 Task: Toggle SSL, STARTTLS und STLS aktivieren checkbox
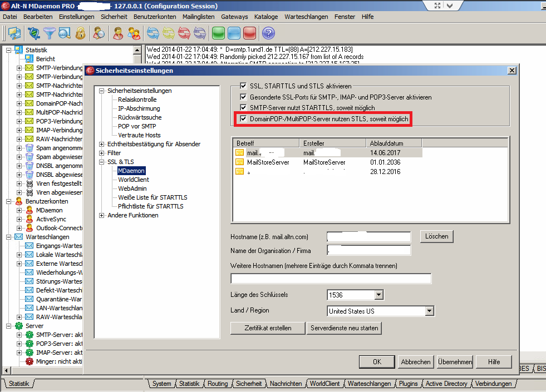pyautogui.click(x=243, y=86)
